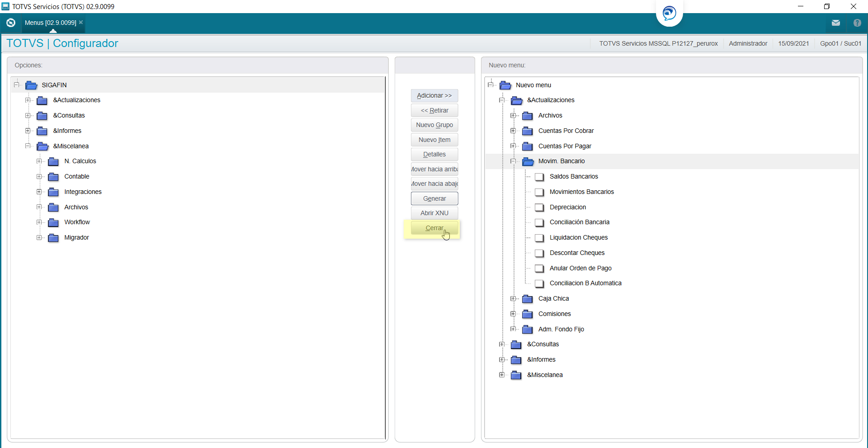Expand the N. Calculos node
Screen dimensions: 868x448
click(39, 161)
